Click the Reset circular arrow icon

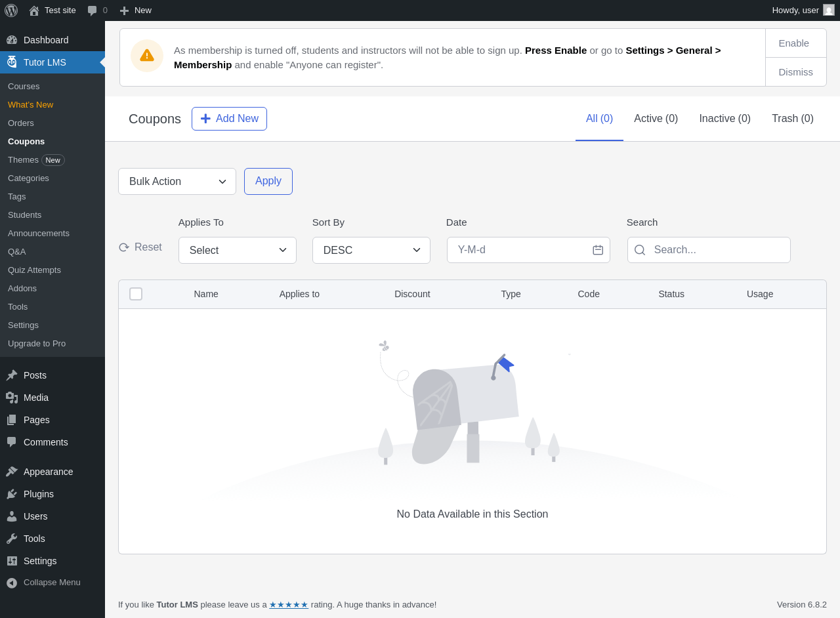coord(124,247)
